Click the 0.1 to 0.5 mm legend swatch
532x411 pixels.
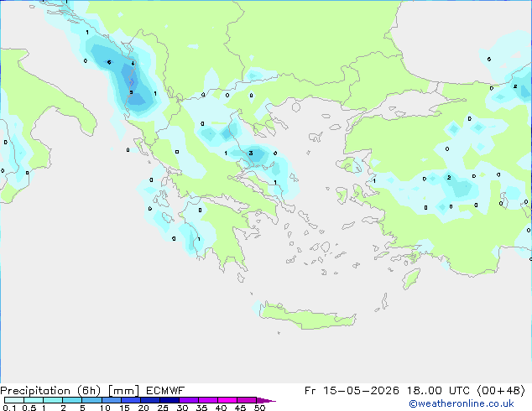pos(14,400)
